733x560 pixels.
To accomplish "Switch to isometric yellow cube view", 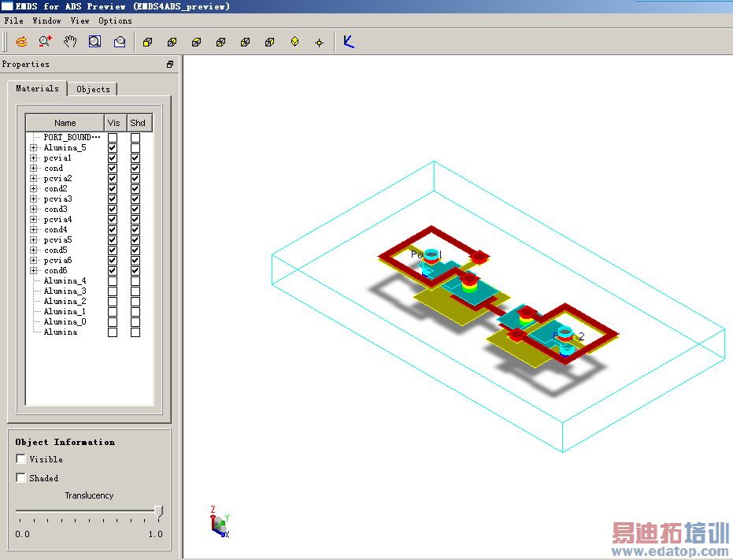I will (x=294, y=42).
